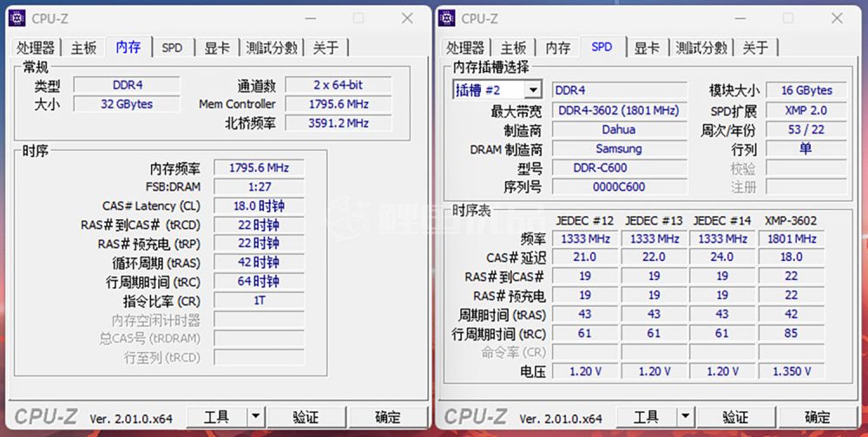This screenshot has height=437, width=868.
Task: Click the 工具 button in the right window
Action: (x=646, y=416)
